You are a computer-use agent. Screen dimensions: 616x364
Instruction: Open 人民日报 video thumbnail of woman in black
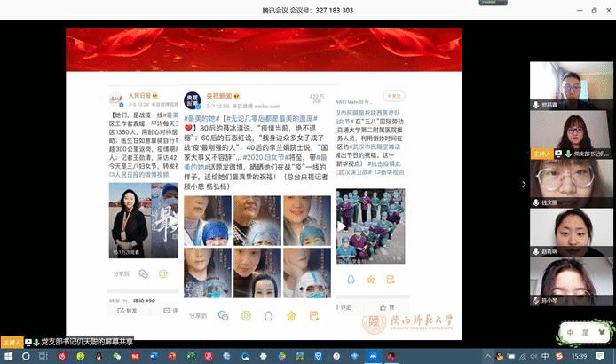144,220
